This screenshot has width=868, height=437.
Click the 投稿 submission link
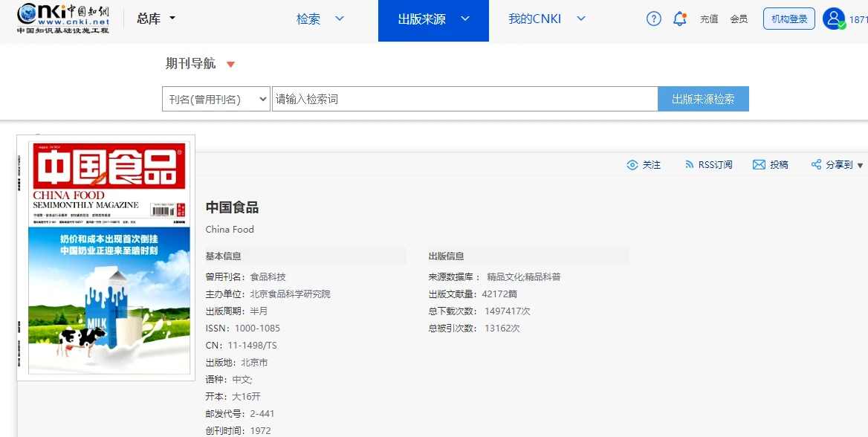[x=779, y=164]
